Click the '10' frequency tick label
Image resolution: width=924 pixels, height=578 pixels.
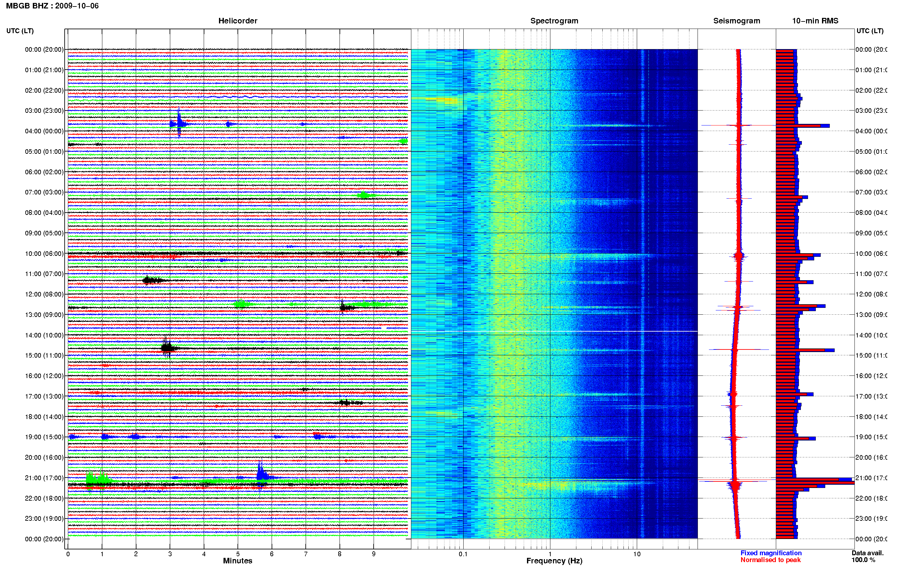tap(637, 554)
